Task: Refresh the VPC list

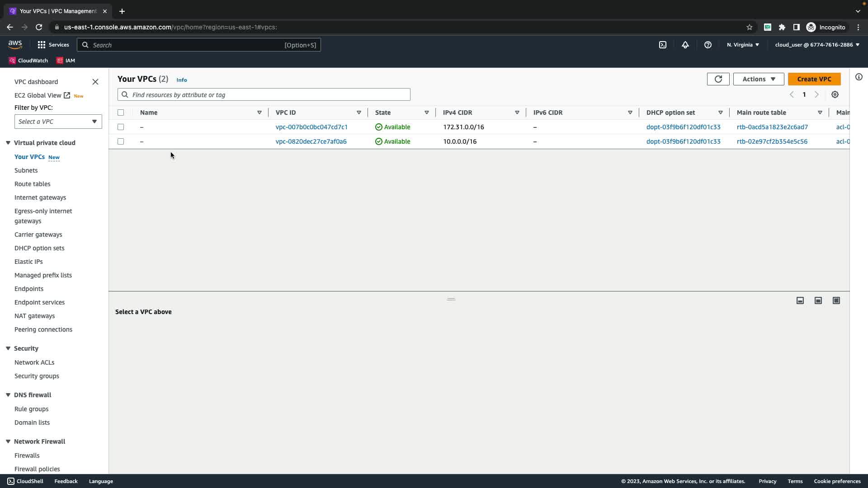Action: point(718,79)
